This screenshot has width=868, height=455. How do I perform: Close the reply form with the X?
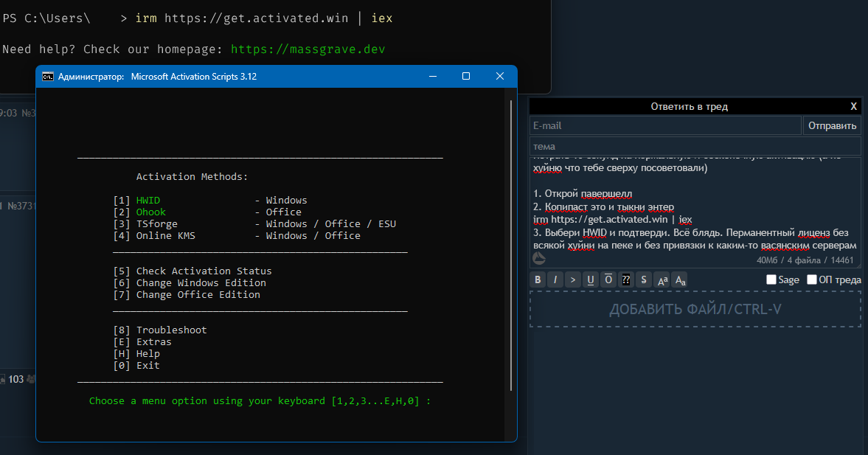(x=853, y=106)
